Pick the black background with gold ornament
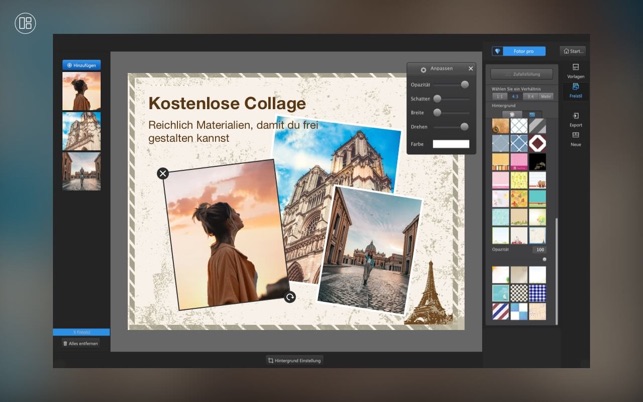 coord(537,162)
